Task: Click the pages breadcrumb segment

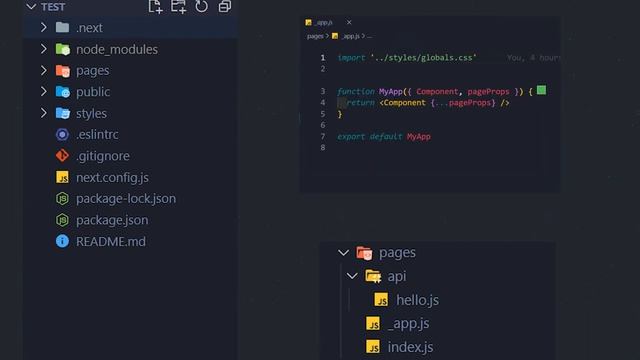Action: (315, 36)
